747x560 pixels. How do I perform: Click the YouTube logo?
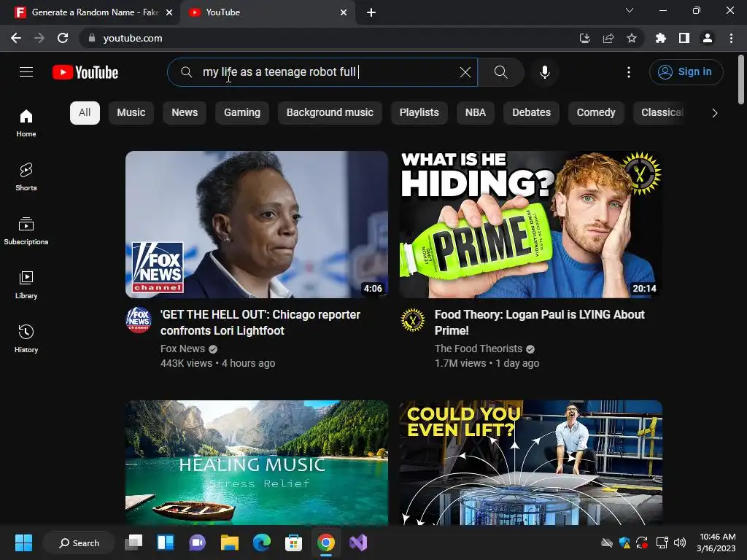[85, 72]
